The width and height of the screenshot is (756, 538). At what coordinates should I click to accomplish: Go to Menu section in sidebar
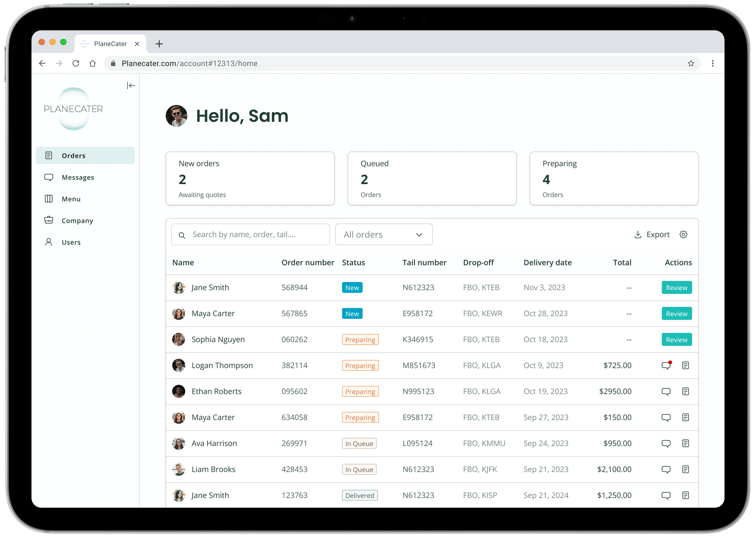click(71, 199)
